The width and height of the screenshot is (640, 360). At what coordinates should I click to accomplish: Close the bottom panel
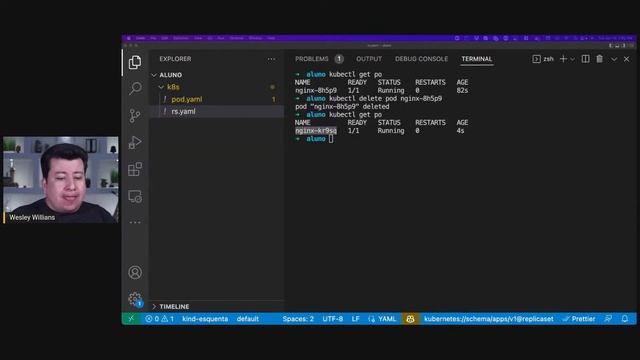(x=627, y=59)
